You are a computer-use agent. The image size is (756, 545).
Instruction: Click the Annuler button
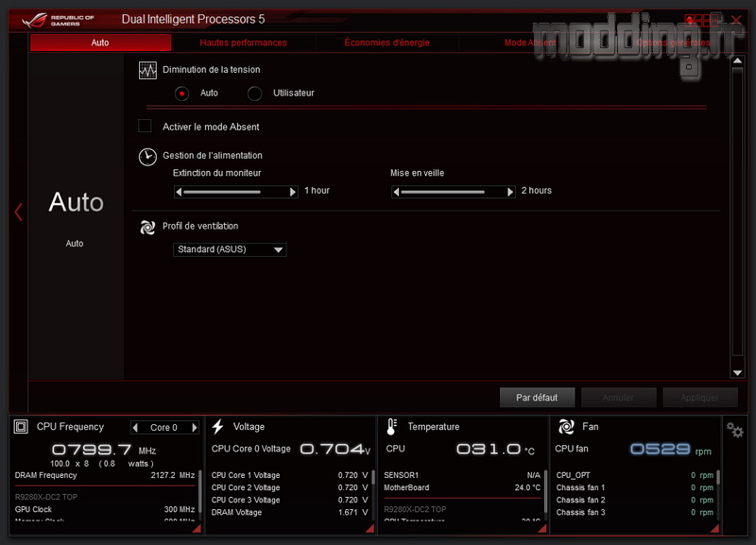[619, 398]
